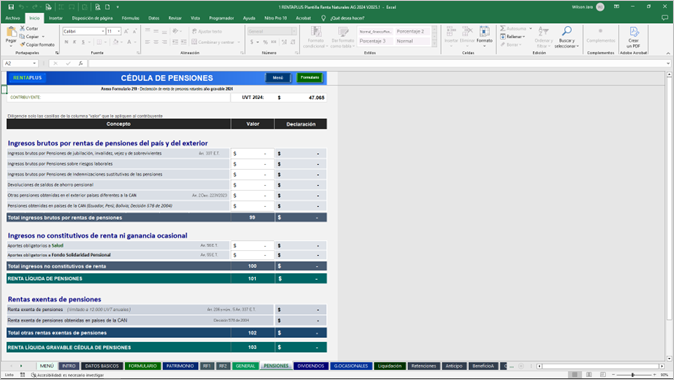Open the Liquidación sheet tab

pos(389,366)
